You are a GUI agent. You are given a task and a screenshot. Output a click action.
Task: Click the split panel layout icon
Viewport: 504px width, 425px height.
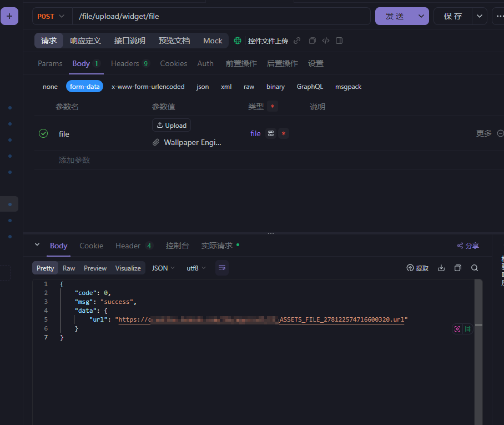pos(339,41)
